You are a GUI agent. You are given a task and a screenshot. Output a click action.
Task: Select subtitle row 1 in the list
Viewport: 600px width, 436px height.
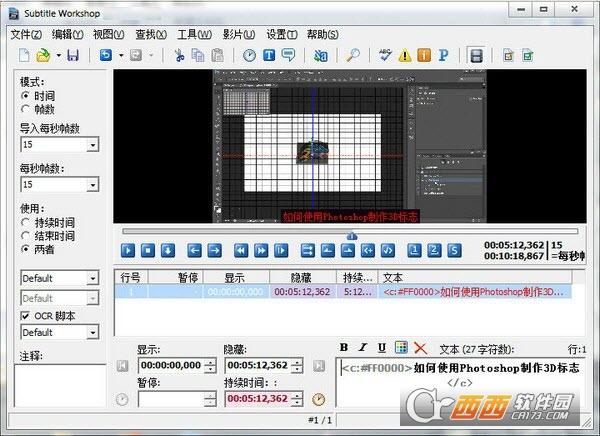point(343,292)
